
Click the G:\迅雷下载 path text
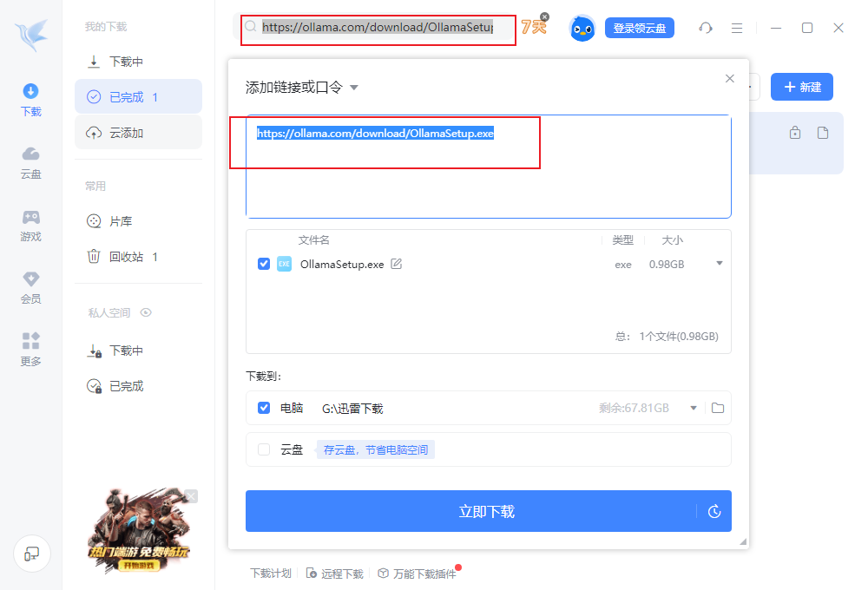click(352, 409)
